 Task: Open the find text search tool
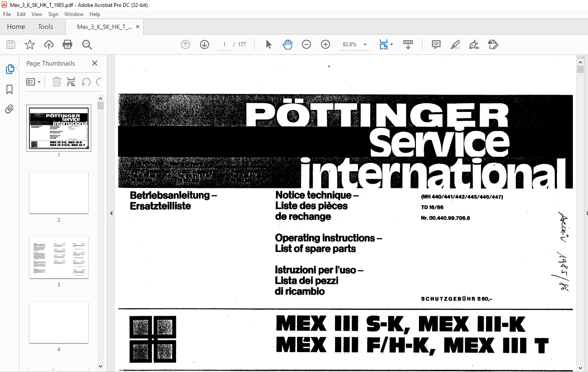tap(87, 45)
